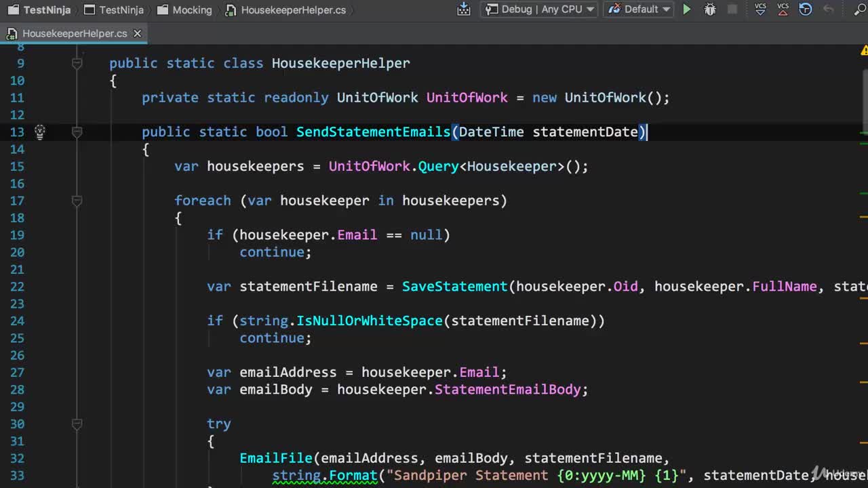
Task: Click the string.Format call on line 33
Action: pos(325,476)
